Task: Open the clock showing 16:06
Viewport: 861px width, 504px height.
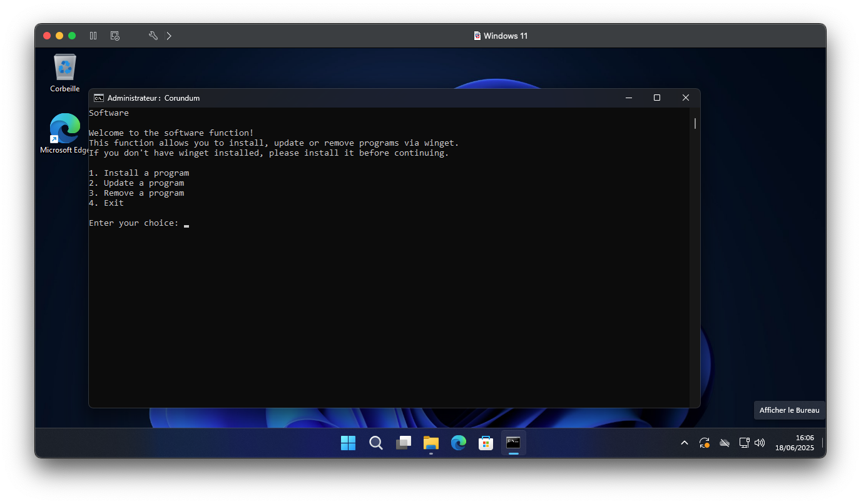Action: tap(795, 443)
